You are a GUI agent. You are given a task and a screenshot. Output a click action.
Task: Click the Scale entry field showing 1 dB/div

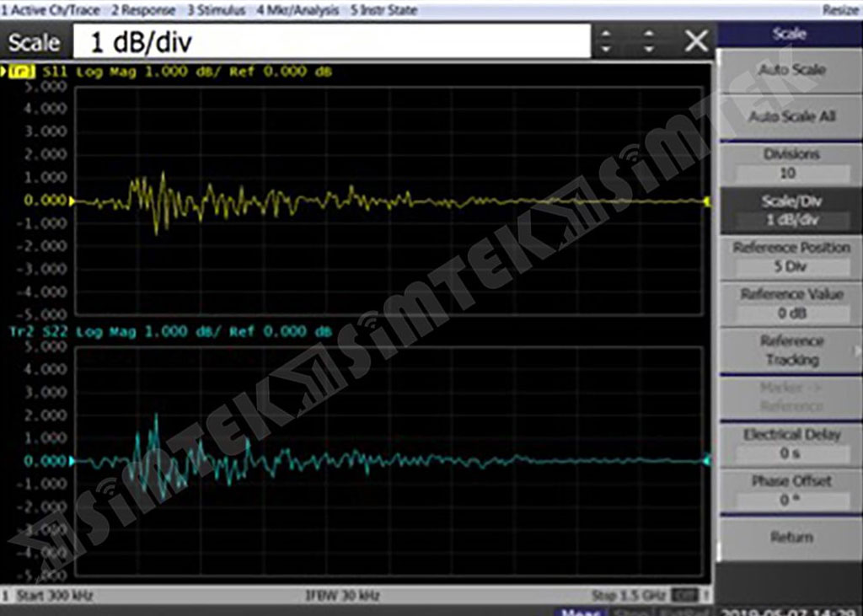click(x=332, y=41)
